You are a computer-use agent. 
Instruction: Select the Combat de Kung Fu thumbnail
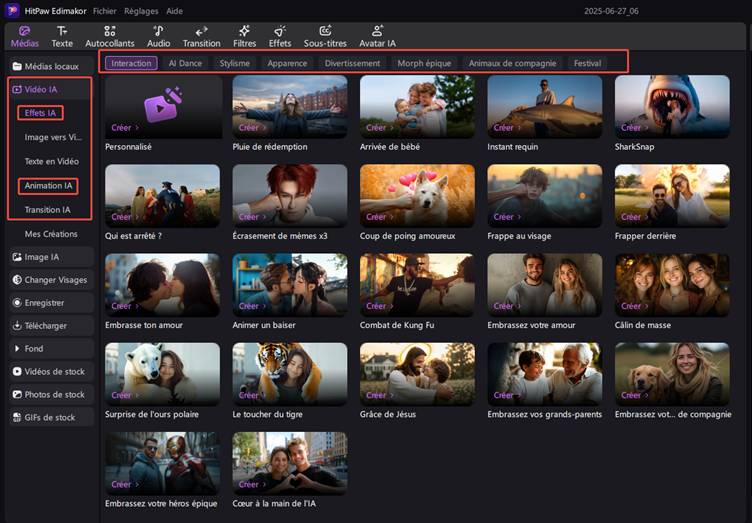[417, 285]
